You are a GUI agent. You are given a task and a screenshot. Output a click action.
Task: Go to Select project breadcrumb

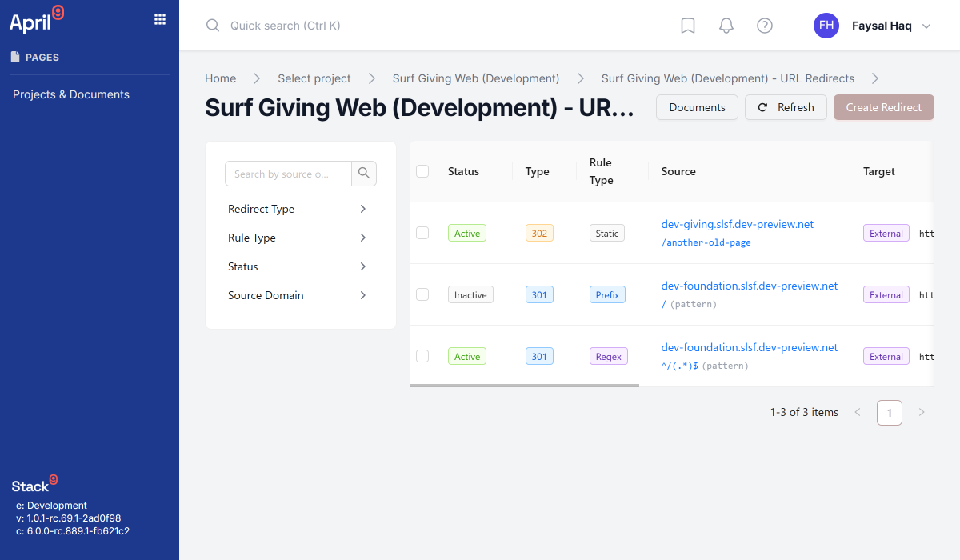tap(314, 78)
